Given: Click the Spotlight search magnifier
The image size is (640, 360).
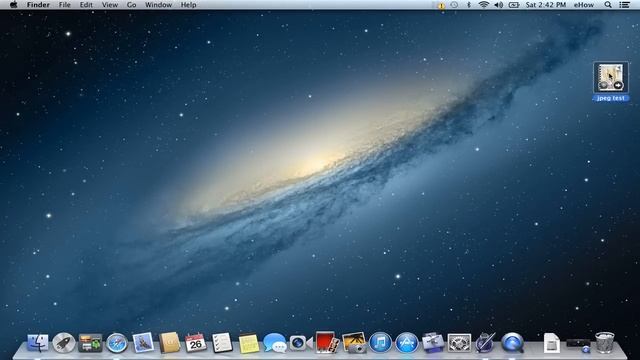Looking at the screenshot, I should [x=608, y=5].
